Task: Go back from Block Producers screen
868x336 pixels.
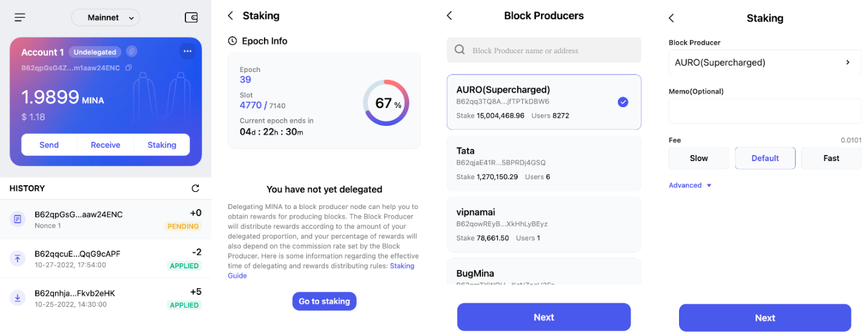Action: (449, 16)
